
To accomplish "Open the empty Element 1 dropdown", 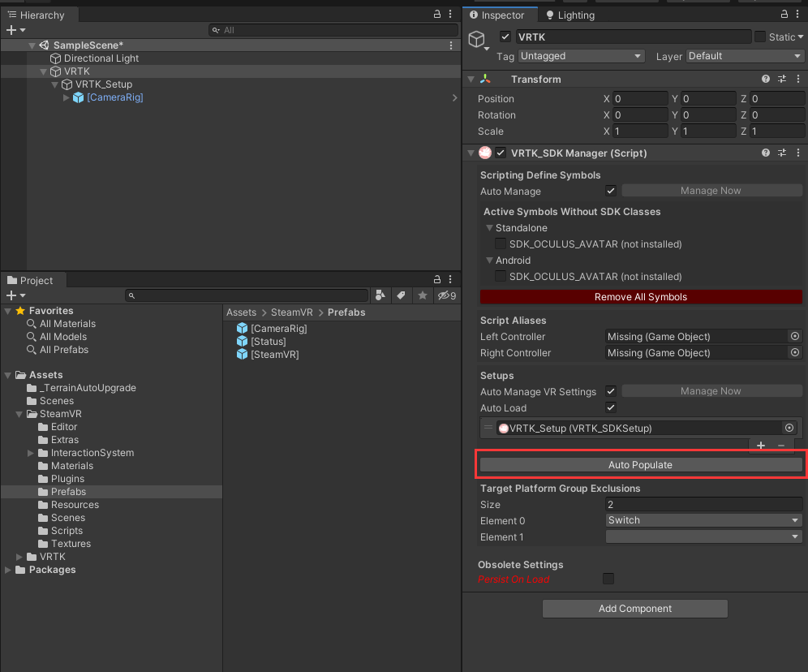I will (x=704, y=536).
